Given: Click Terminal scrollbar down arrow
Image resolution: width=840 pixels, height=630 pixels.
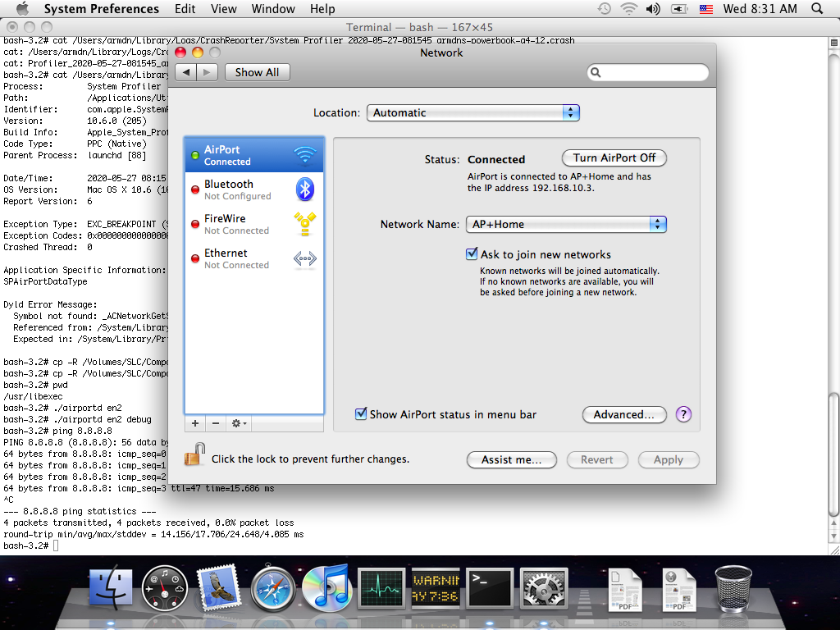Looking at the screenshot, I should tap(833, 536).
